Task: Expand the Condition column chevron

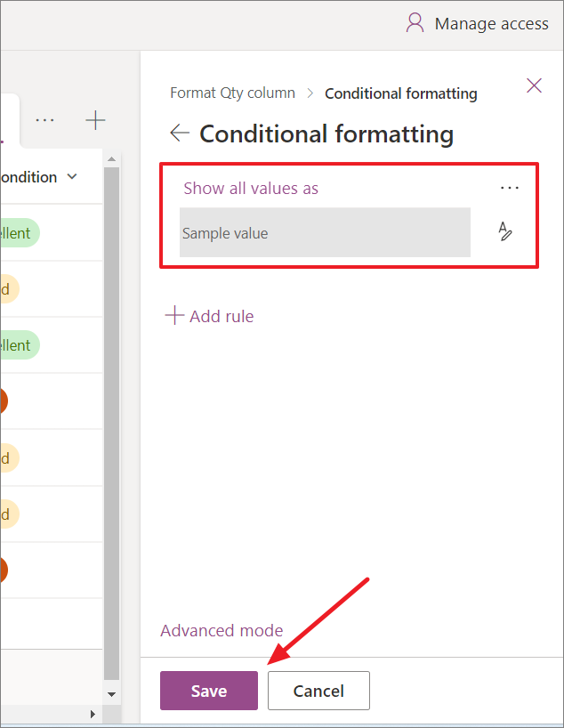Action: 74,176
